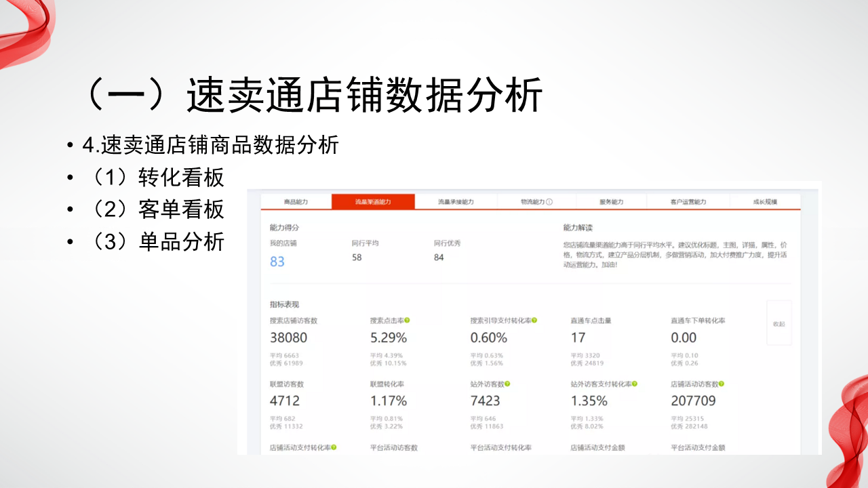Click search click rate 5.29%
The image size is (868, 488).
point(389,338)
